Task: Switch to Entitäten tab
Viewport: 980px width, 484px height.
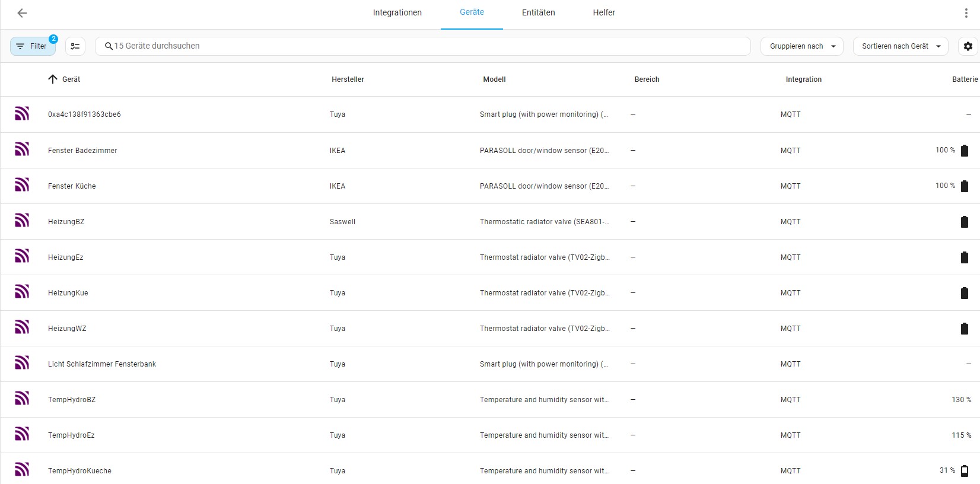Action: pyautogui.click(x=539, y=12)
